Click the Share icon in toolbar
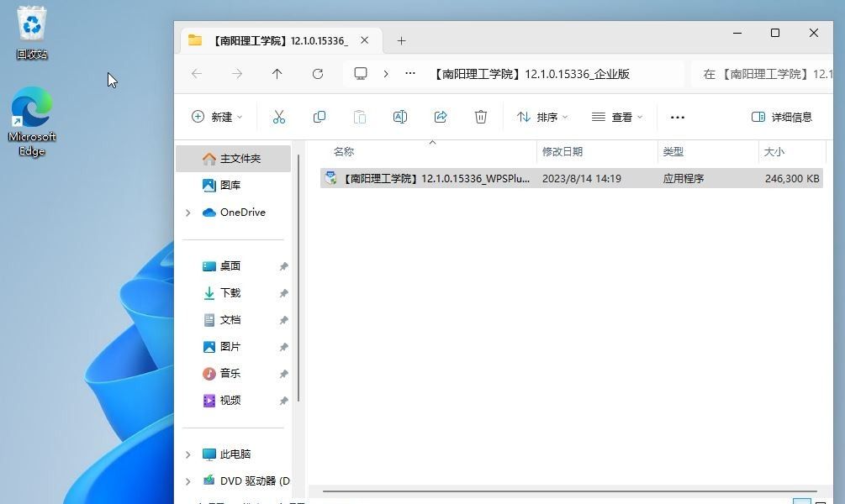This screenshot has height=504, width=845. tap(441, 117)
